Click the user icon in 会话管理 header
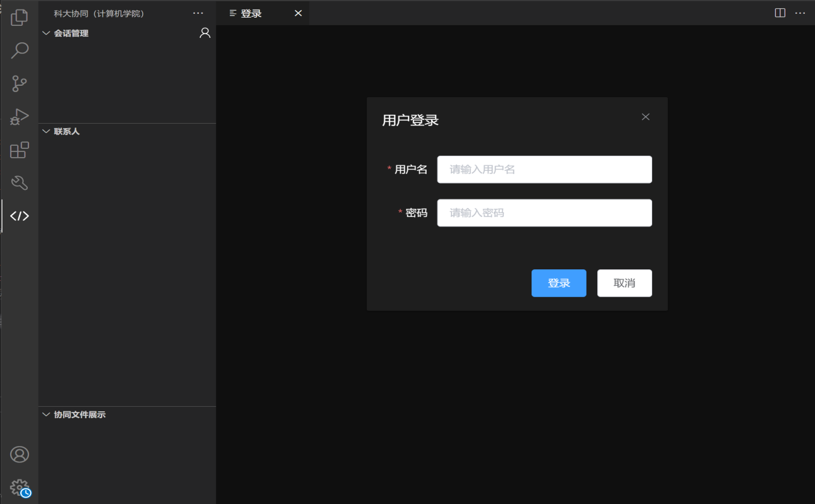This screenshot has width=815, height=504. [x=205, y=33]
